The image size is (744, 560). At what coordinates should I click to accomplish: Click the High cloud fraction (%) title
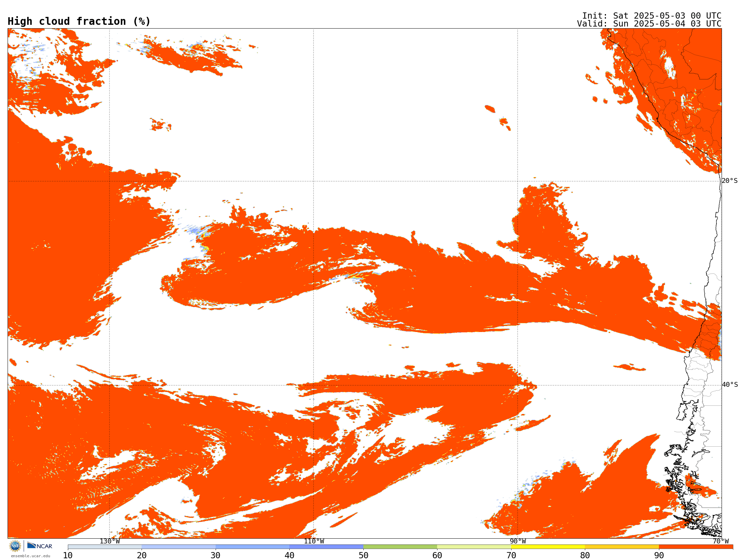click(79, 21)
